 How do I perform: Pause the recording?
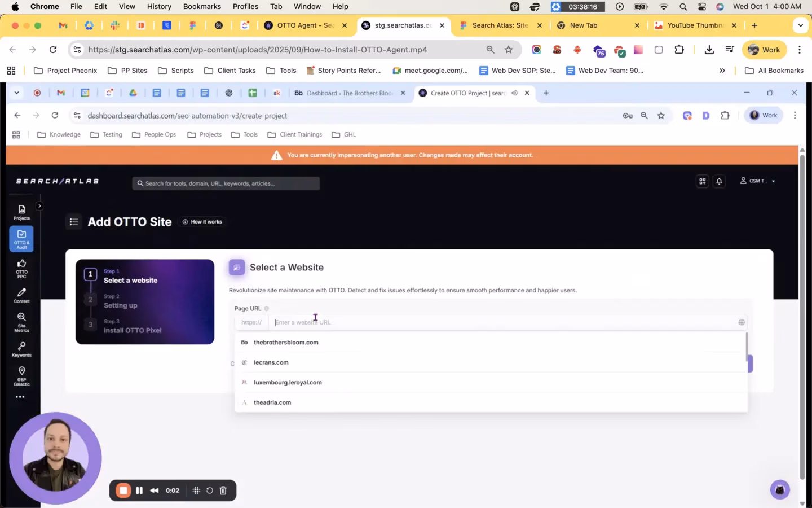coord(139,491)
